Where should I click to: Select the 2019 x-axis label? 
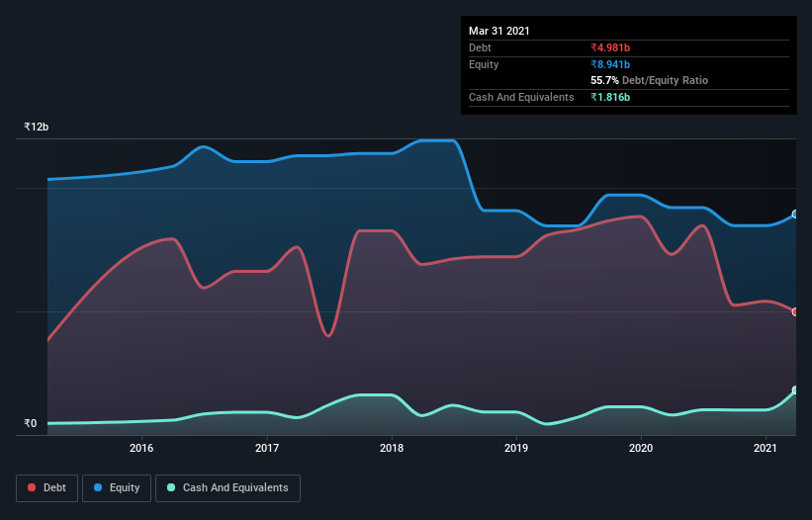coord(516,448)
